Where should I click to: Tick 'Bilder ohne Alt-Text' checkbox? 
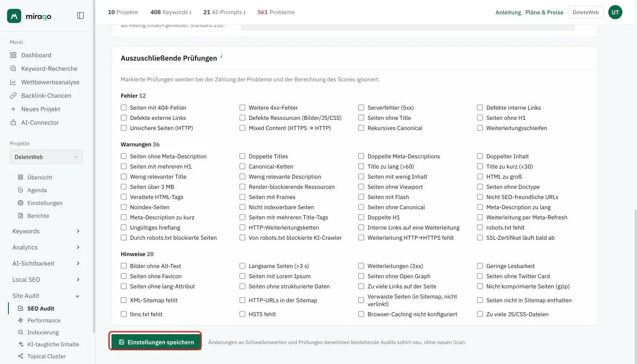pos(124,266)
